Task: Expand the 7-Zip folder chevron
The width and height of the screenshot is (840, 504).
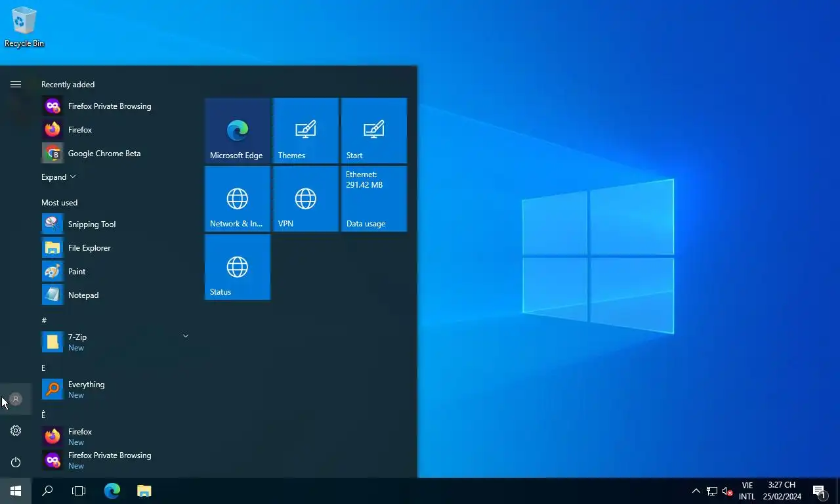Action: coord(185,336)
